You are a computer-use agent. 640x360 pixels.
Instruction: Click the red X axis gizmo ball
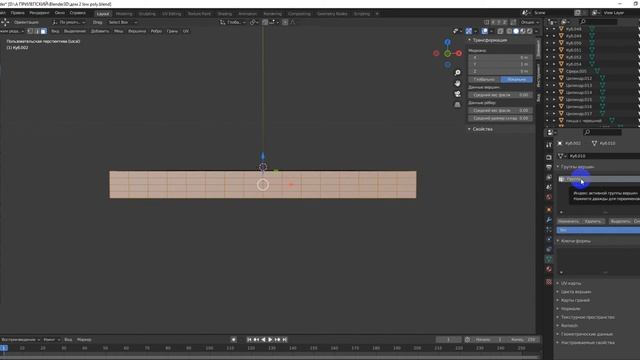[459, 53]
